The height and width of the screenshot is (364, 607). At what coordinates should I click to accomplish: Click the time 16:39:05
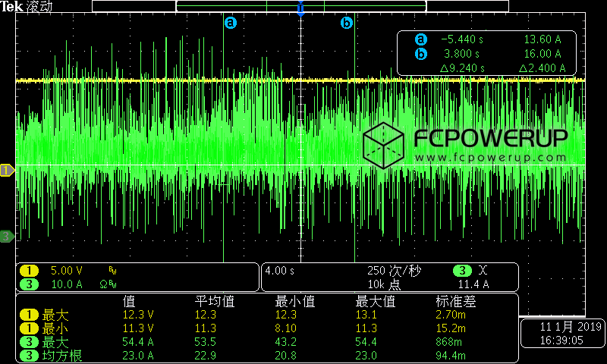pos(561,340)
